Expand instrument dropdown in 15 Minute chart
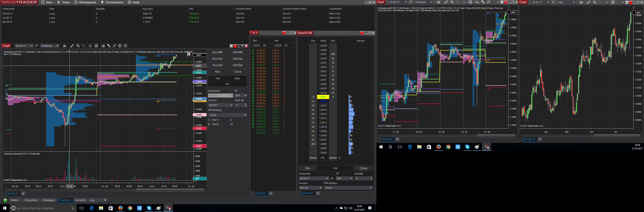644x212 pixels. tap(32, 46)
